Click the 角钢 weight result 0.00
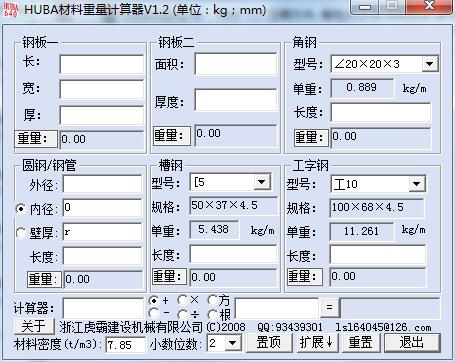This screenshot has height=362, width=455. tap(381, 138)
